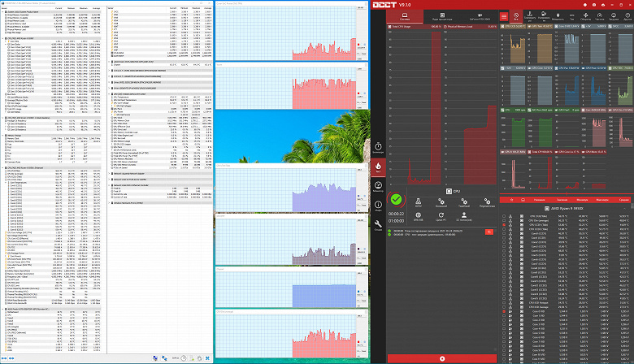Stop the running OCCT test with red button
The image size is (634, 364).
[x=442, y=358]
